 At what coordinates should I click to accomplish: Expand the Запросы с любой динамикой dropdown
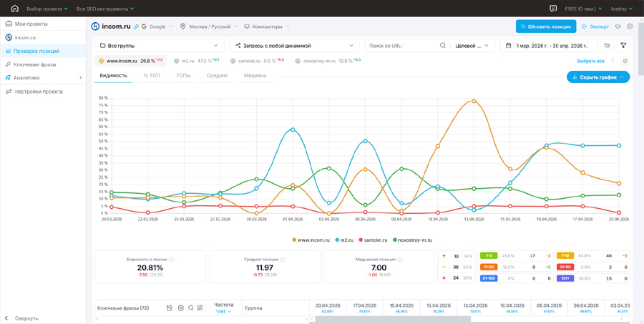(x=295, y=46)
